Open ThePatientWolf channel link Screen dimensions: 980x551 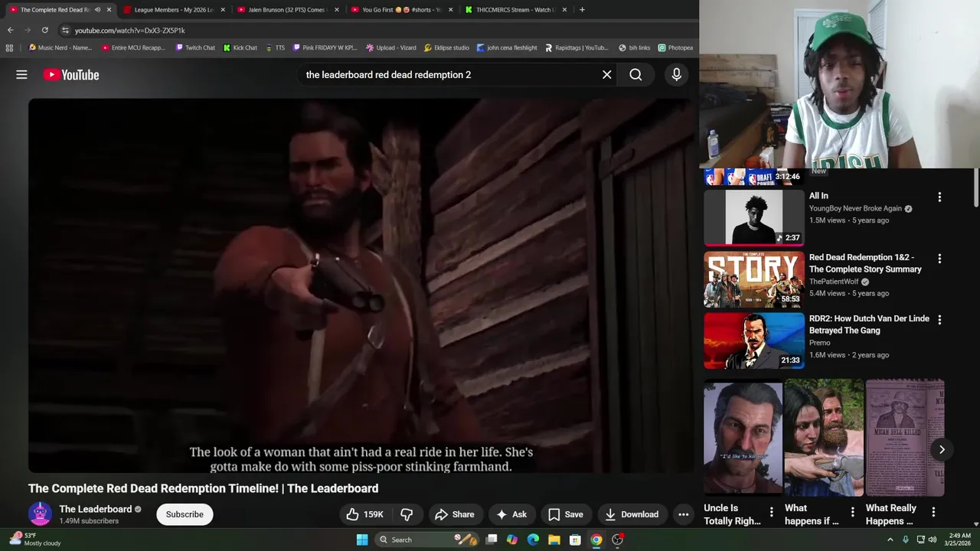point(834,282)
